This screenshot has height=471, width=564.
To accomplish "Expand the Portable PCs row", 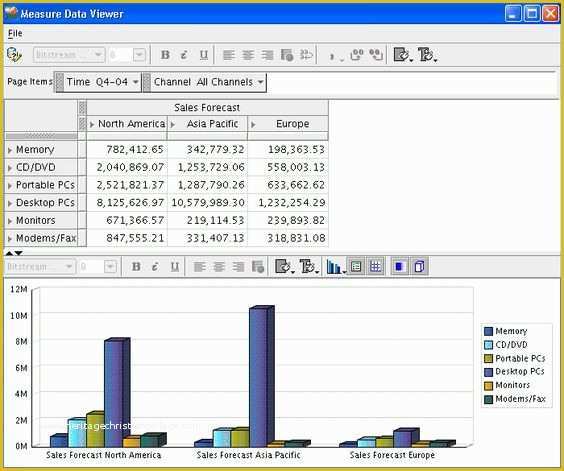I will pos(10,186).
